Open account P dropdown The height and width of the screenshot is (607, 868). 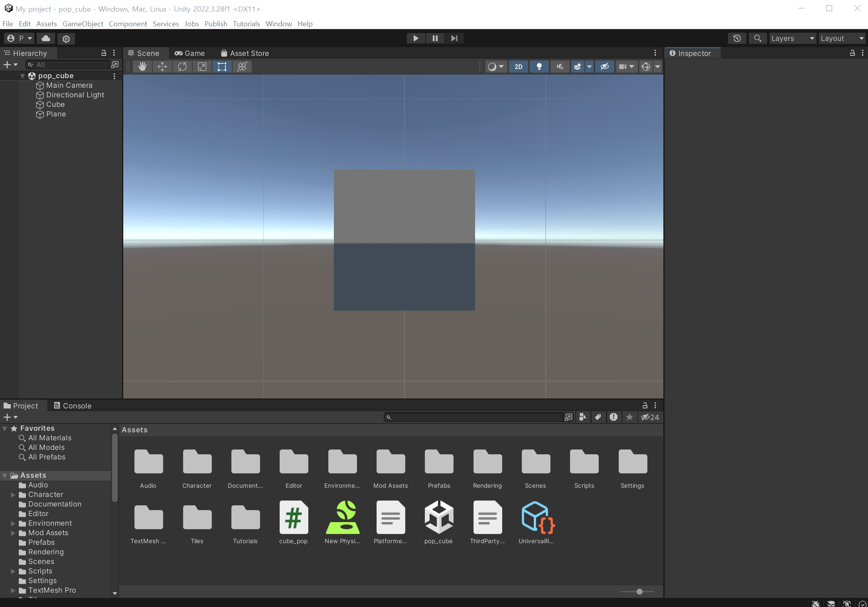[20, 38]
